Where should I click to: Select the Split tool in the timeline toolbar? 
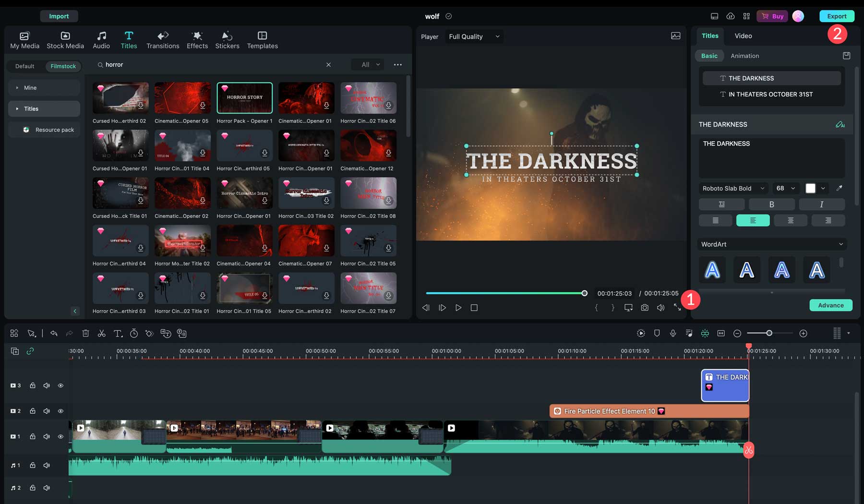102,333
